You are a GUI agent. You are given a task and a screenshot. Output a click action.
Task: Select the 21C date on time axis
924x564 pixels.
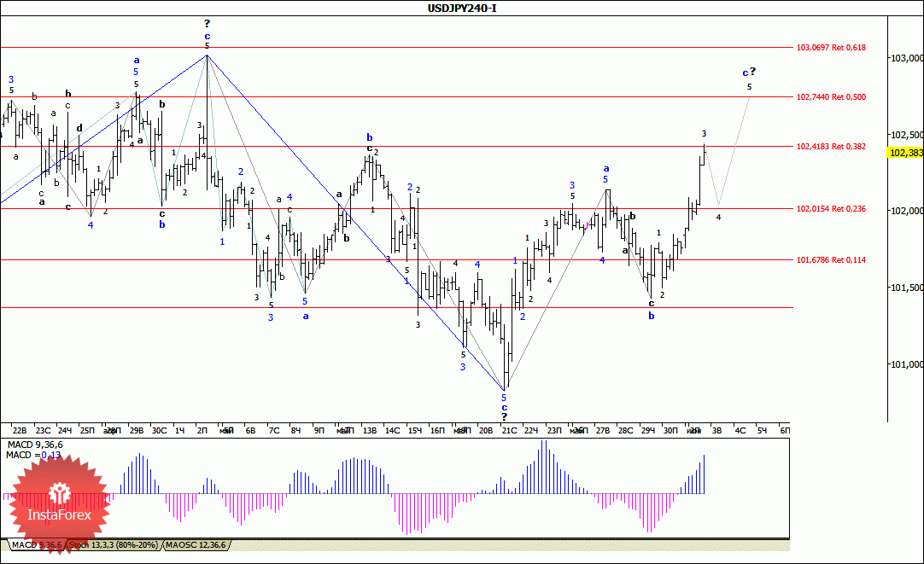(509, 431)
